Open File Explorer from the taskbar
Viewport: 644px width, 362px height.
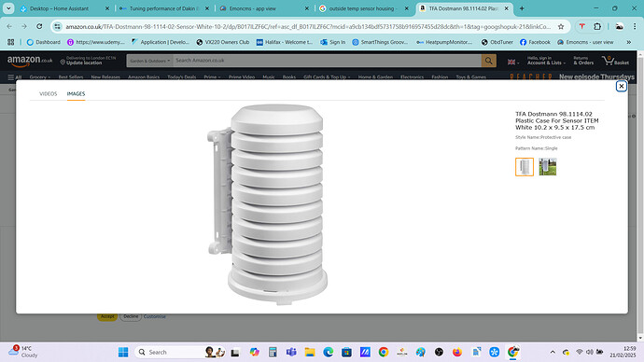[x=310, y=352]
